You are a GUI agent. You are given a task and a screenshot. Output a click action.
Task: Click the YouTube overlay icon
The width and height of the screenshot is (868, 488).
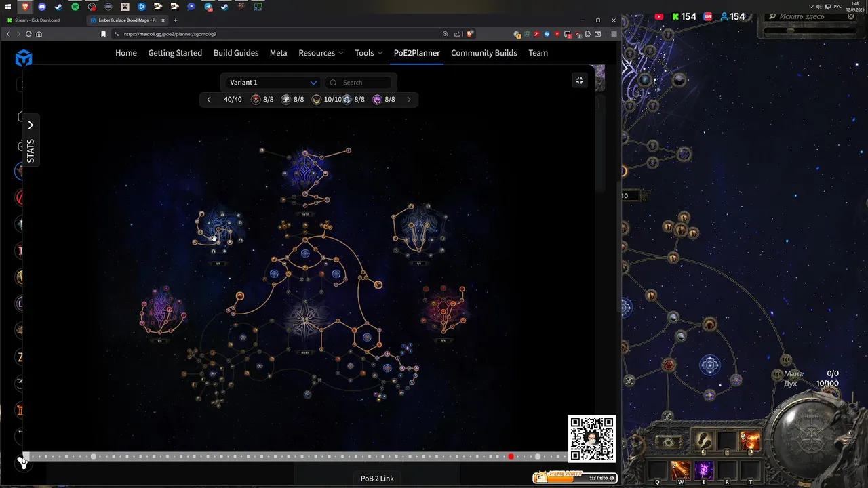pos(659,16)
